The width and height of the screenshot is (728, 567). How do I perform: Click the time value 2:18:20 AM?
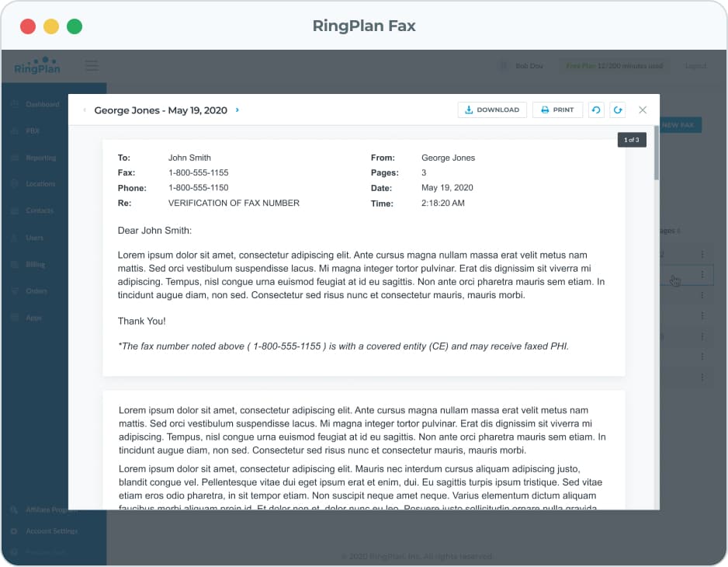(x=443, y=203)
